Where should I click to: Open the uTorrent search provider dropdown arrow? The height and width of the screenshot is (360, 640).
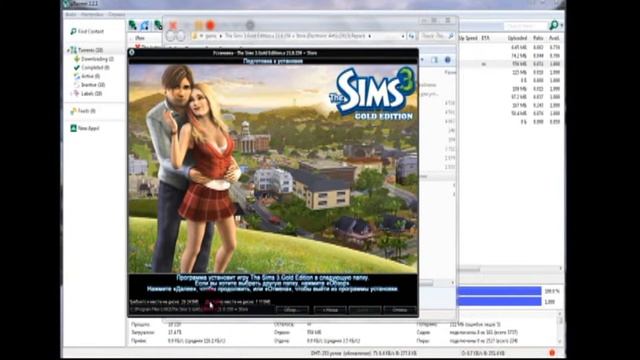coord(561,26)
